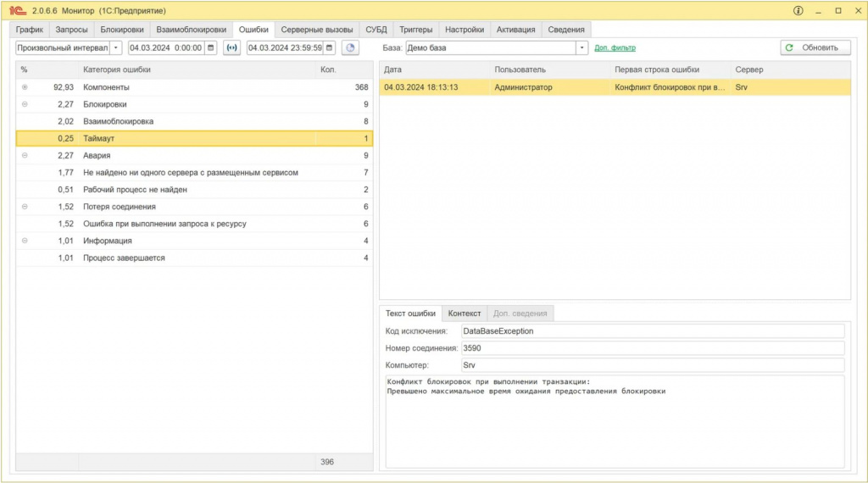Select the Таймаут row

(194, 139)
